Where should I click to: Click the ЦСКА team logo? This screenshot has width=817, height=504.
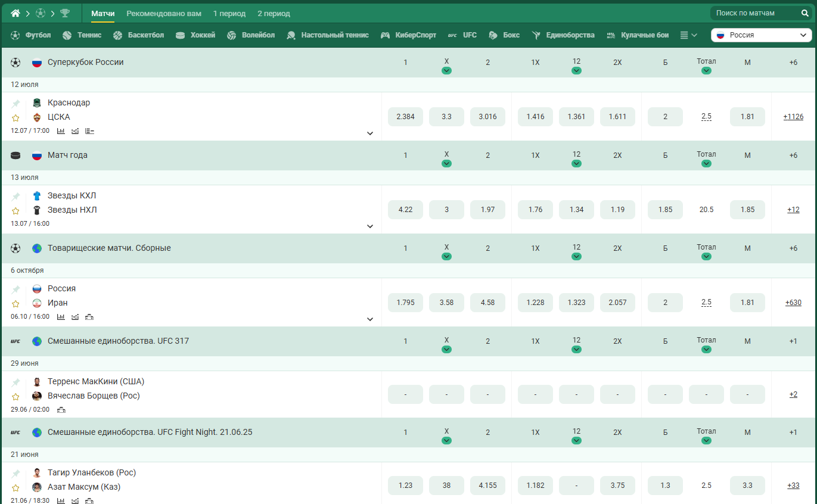tap(37, 117)
